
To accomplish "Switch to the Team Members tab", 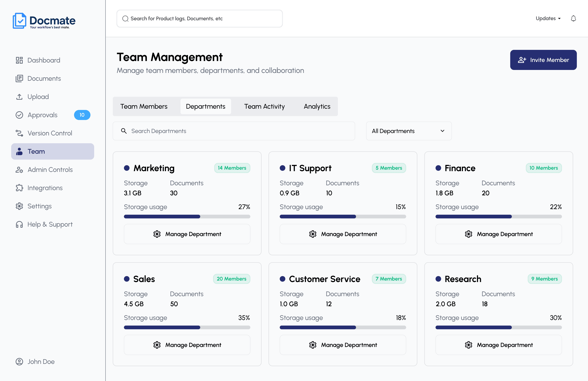I will click(x=144, y=106).
